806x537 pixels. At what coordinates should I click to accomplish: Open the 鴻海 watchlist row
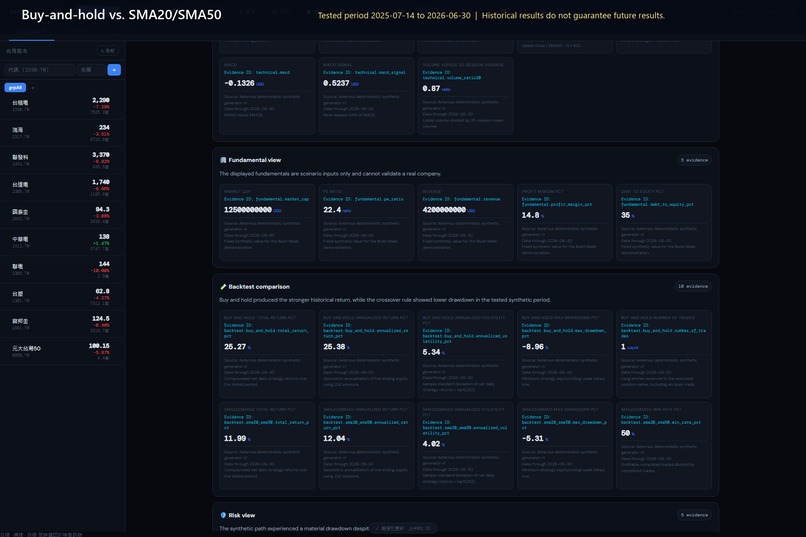click(x=62, y=133)
